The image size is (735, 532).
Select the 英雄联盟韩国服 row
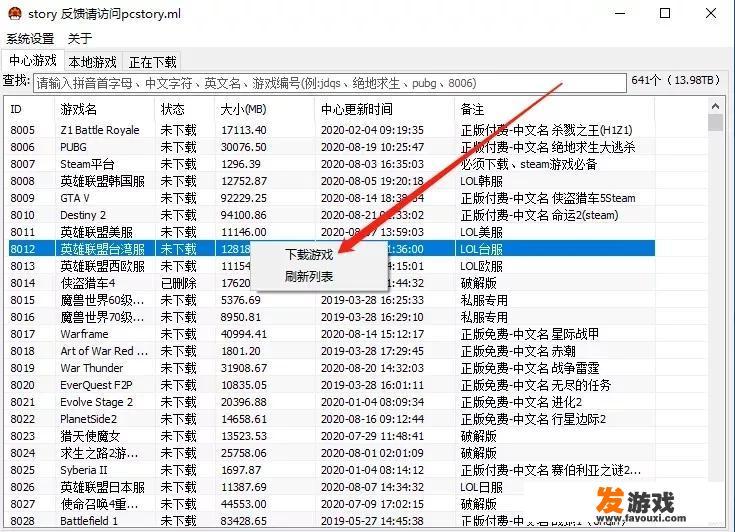331,181
